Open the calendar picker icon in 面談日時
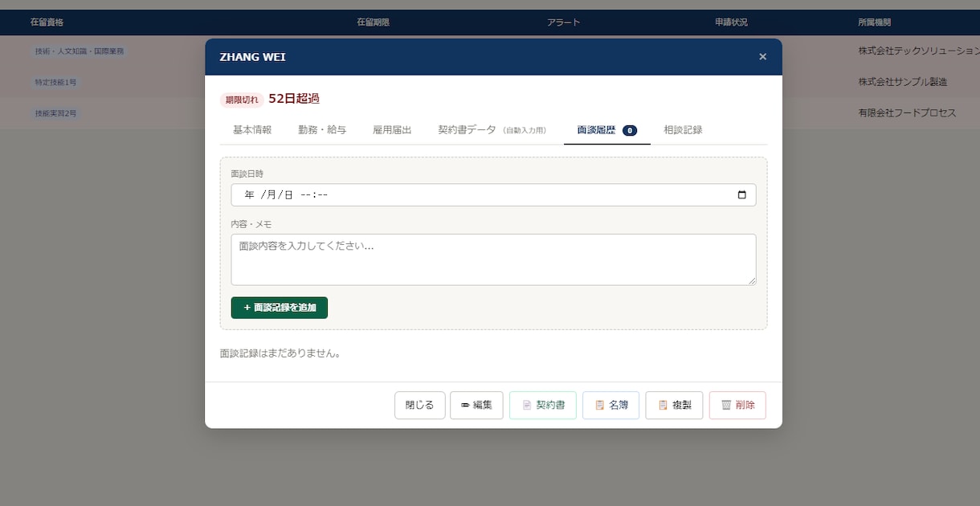 [x=741, y=195]
